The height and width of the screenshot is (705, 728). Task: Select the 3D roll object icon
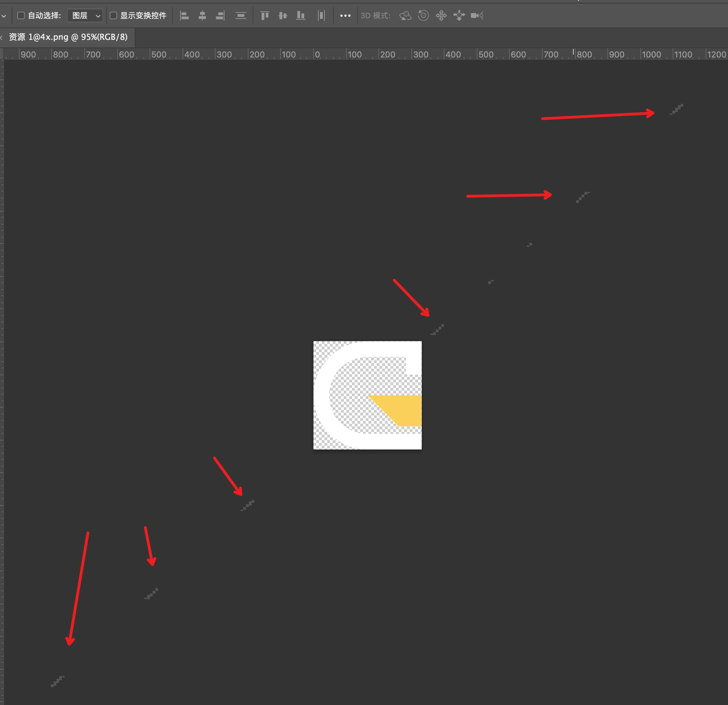tap(423, 15)
